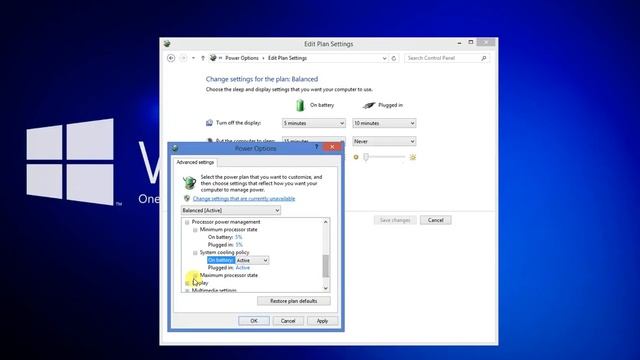Click the Edit Plan Settings breadcrumb

[287, 58]
